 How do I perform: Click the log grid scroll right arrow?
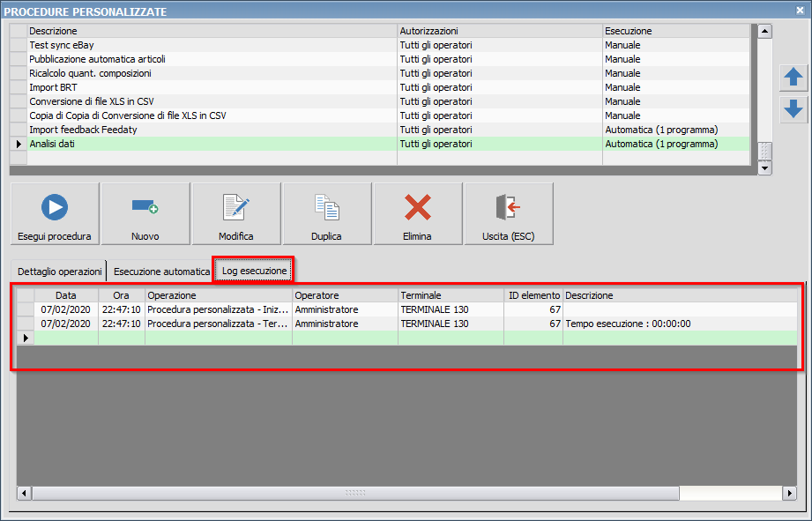789,493
